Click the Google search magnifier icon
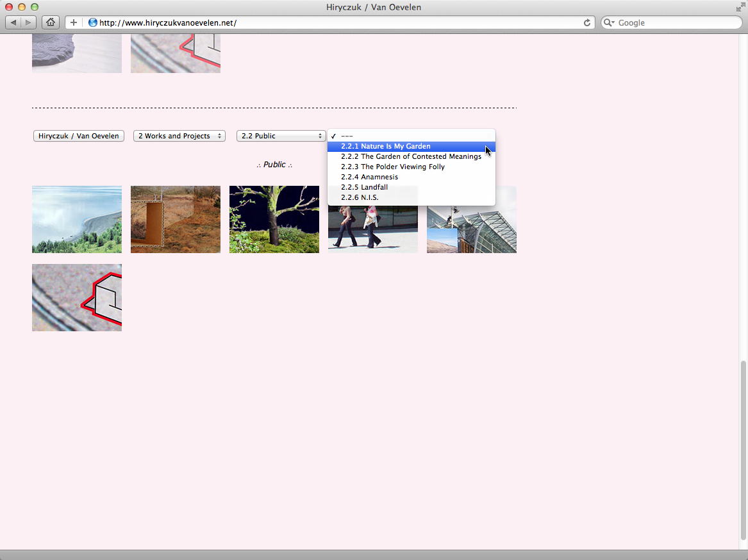The width and height of the screenshot is (748, 560). [x=608, y=22]
